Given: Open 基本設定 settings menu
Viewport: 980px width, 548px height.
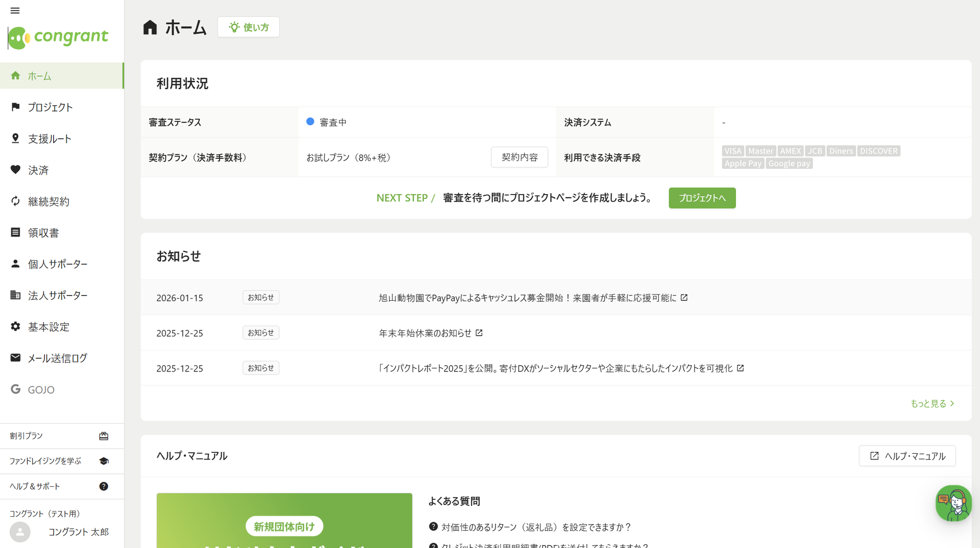Looking at the screenshot, I should click(48, 327).
